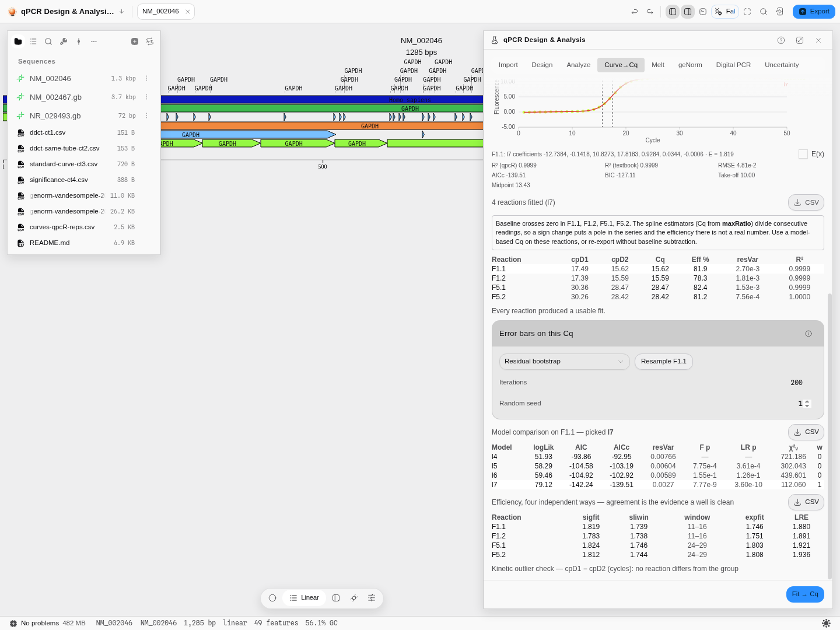This screenshot has width=840, height=630.
Task: Click the fullscreen icon in top toolbar
Action: point(747,12)
